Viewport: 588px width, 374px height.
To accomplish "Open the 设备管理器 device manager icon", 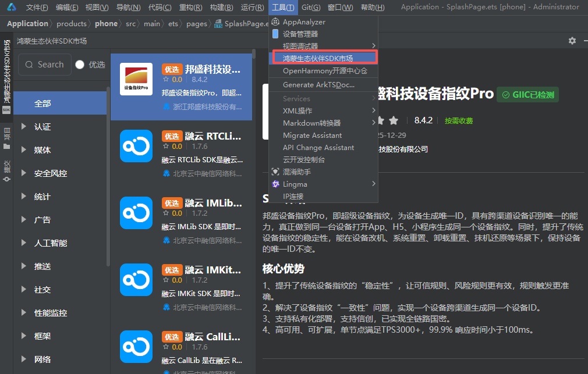I will click(x=275, y=34).
